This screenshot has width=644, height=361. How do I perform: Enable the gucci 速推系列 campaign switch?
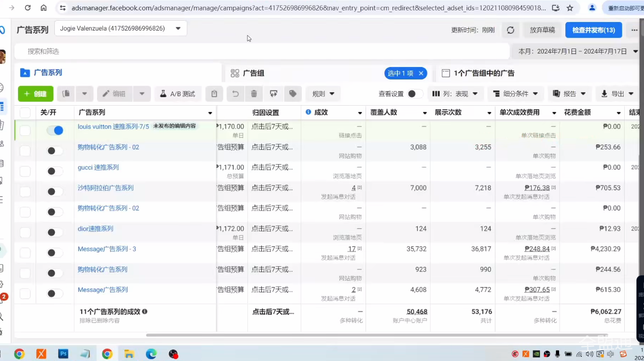click(55, 171)
